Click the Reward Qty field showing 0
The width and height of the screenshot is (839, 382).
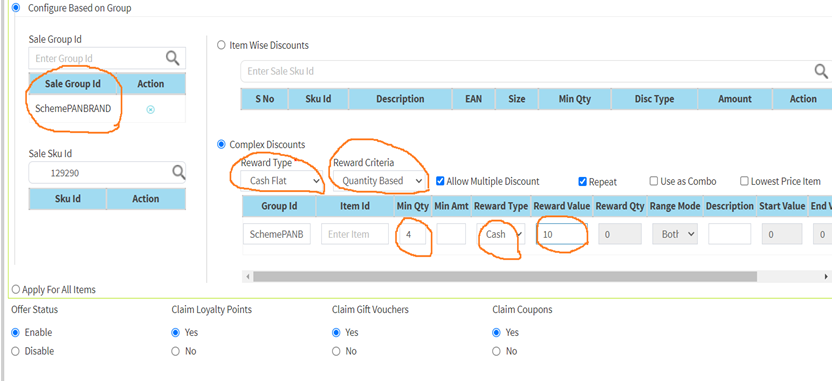[620, 234]
